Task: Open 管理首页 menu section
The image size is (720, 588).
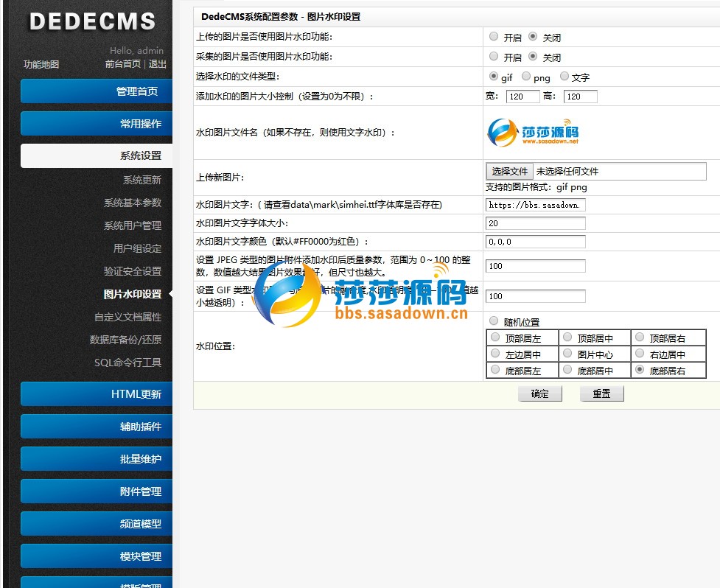Action: 97,91
